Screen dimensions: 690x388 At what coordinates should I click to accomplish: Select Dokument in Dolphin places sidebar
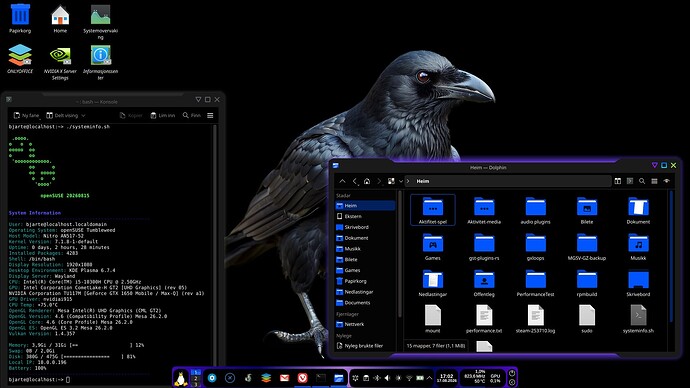(365, 238)
